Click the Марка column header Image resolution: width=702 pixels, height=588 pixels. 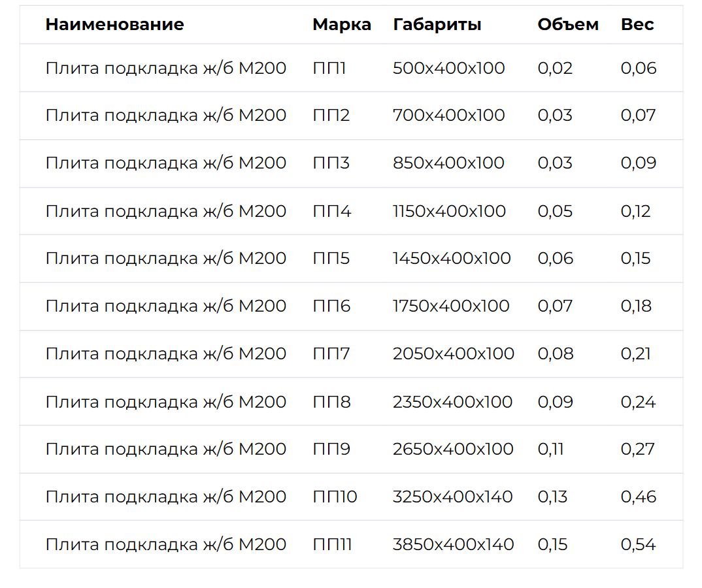[x=342, y=25]
